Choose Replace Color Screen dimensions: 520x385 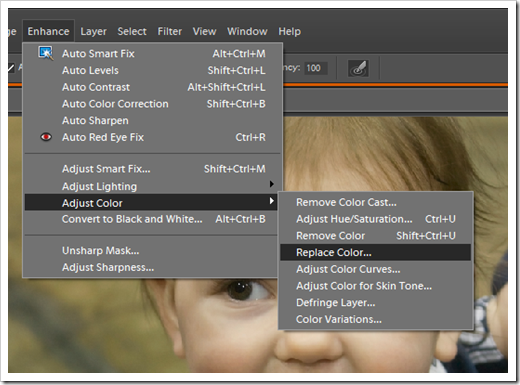point(376,252)
